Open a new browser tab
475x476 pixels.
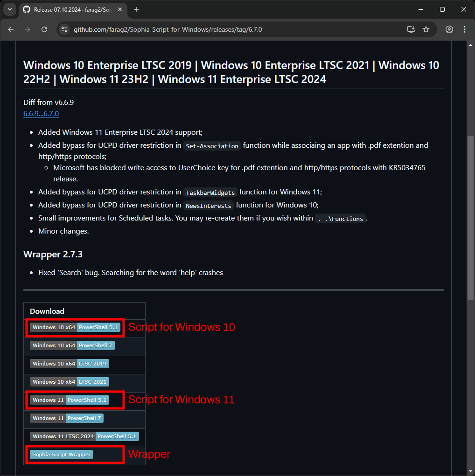(x=136, y=10)
